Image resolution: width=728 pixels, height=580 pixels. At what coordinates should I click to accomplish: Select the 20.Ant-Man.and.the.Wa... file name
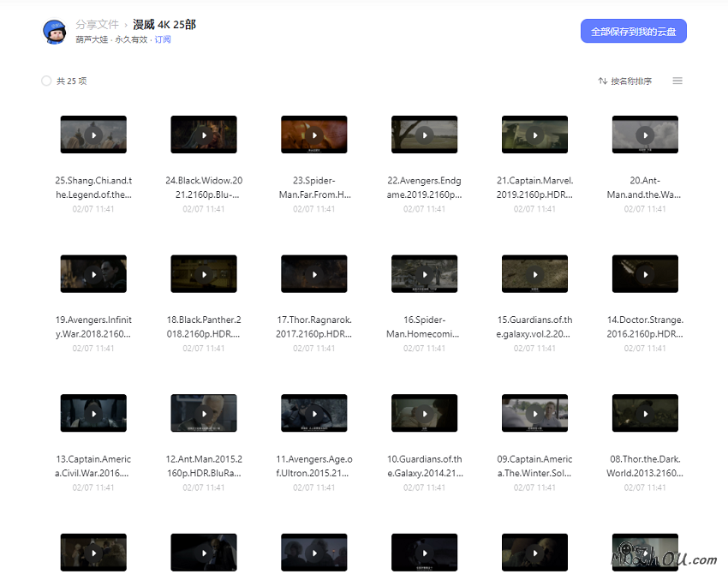coord(645,188)
